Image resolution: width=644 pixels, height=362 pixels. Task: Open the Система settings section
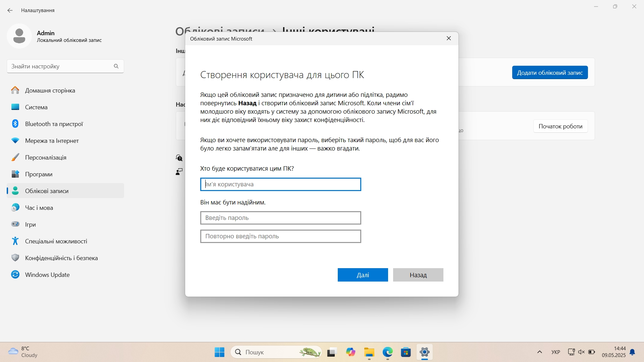[36, 107]
